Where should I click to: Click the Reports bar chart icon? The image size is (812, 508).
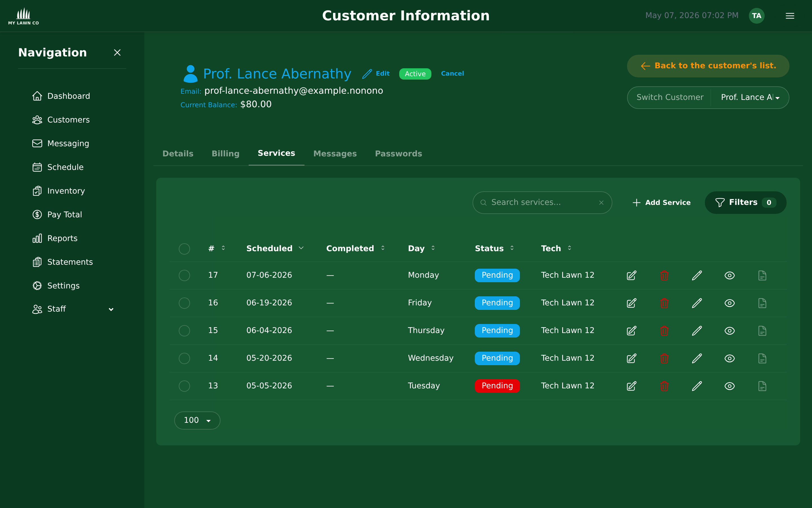pyautogui.click(x=37, y=238)
